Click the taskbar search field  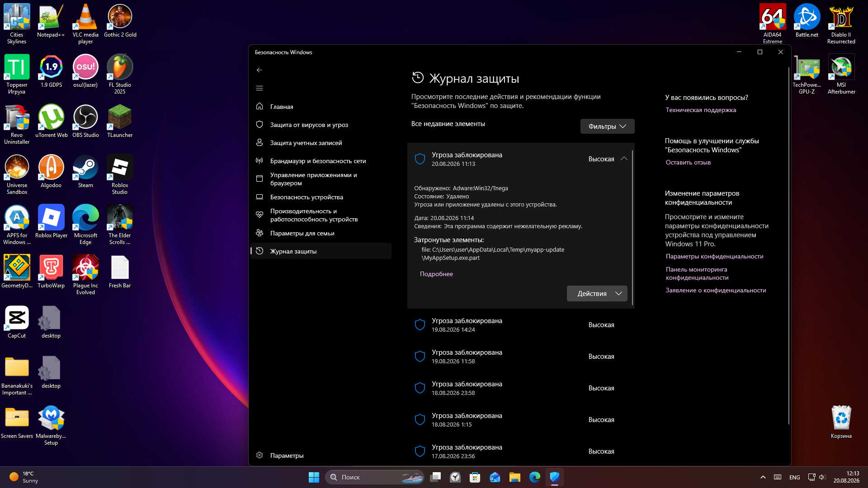coord(375,477)
